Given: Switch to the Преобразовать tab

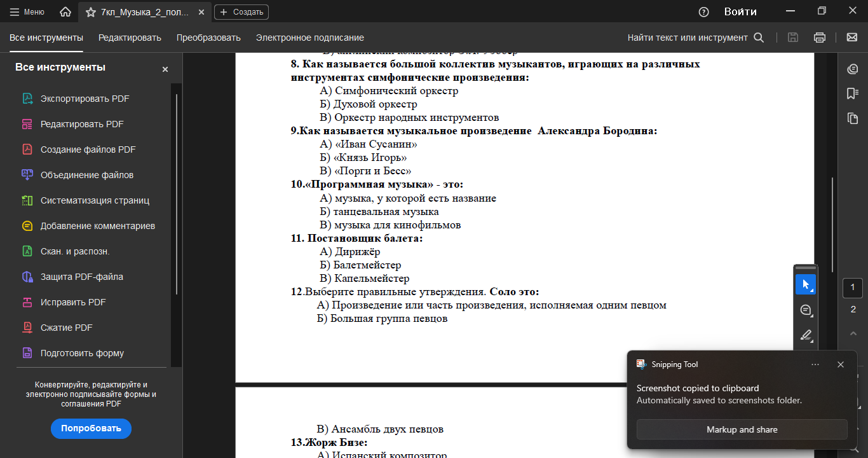Looking at the screenshot, I should (x=208, y=38).
